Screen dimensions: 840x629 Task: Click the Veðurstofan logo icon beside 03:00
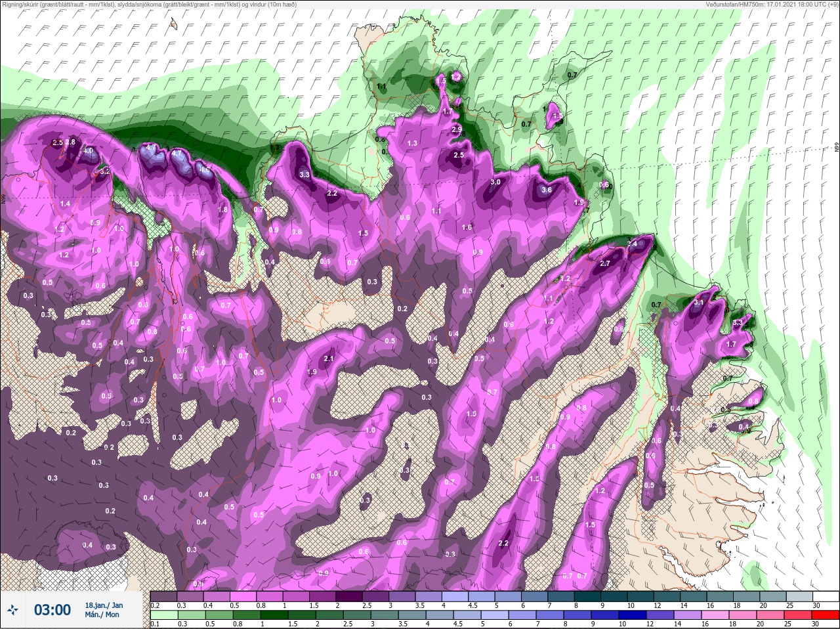12,610
